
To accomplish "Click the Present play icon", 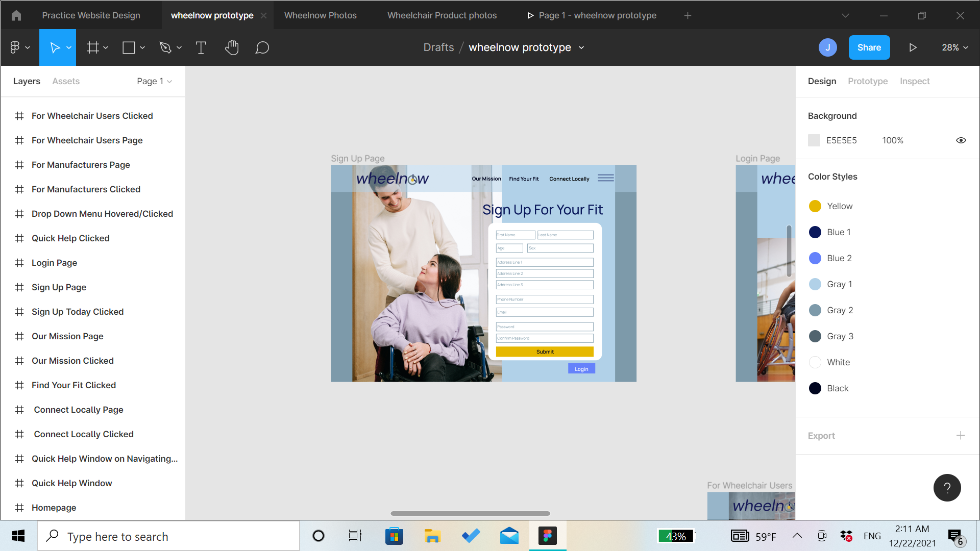I will point(913,47).
